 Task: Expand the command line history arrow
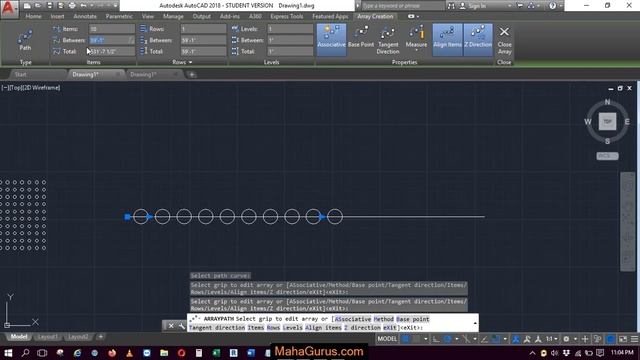pyautogui.click(x=475, y=323)
